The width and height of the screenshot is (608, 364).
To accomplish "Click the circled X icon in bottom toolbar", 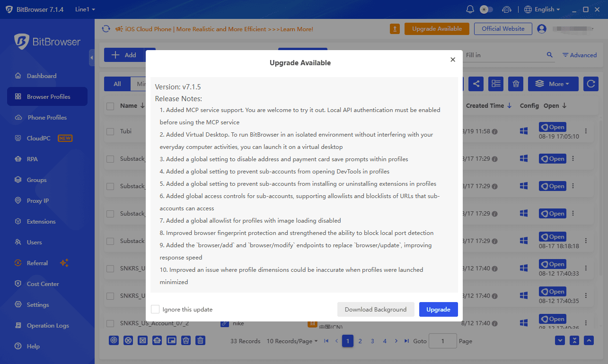I will (128, 340).
